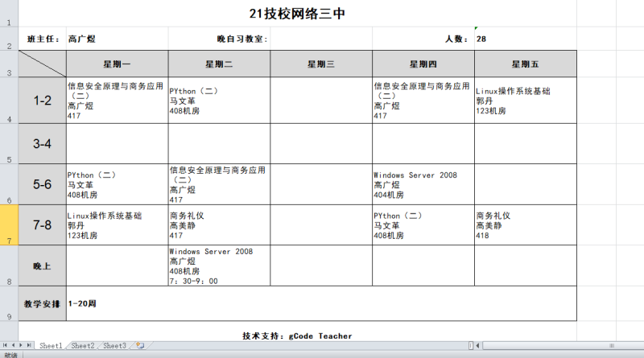Image resolution: width=644 pixels, height=358 pixels.
Task: Switch to the Sheet2 tab
Action: pyautogui.click(x=82, y=345)
